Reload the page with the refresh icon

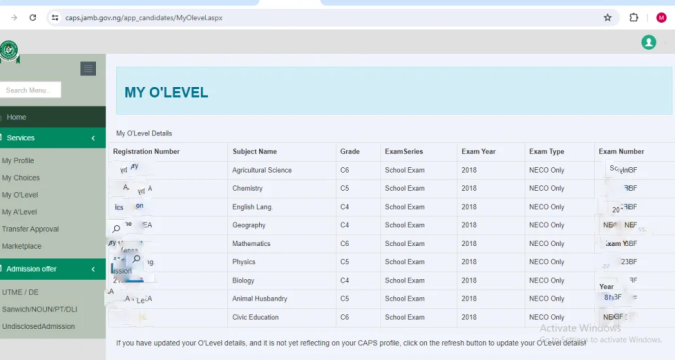click(33, 18)
